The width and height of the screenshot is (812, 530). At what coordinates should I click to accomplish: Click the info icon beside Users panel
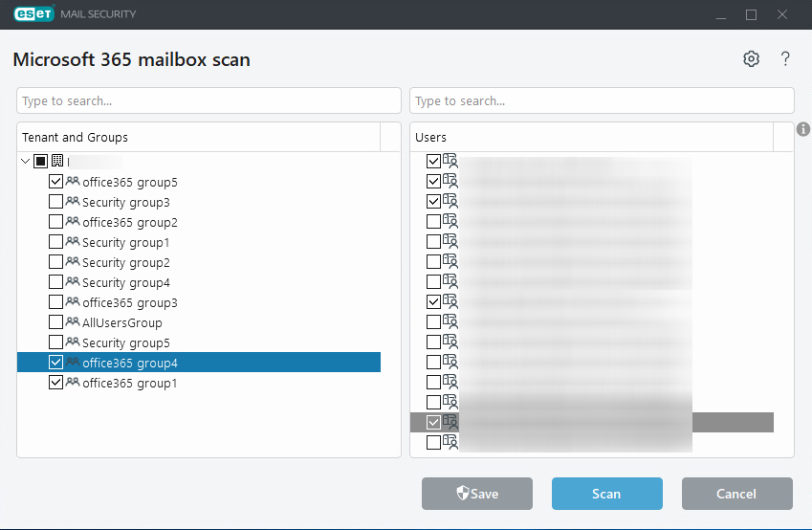803,129
